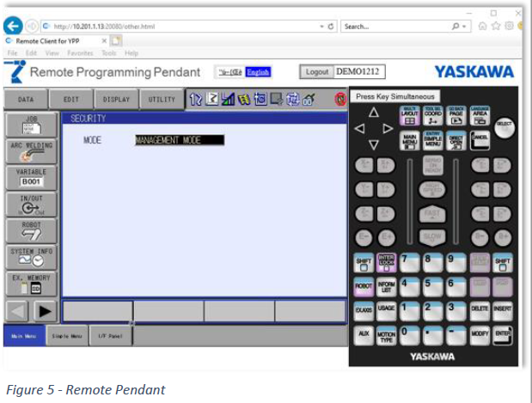Click the number 0 key
The width and height of the screenshot is (532, 403).
pos(409,335)
